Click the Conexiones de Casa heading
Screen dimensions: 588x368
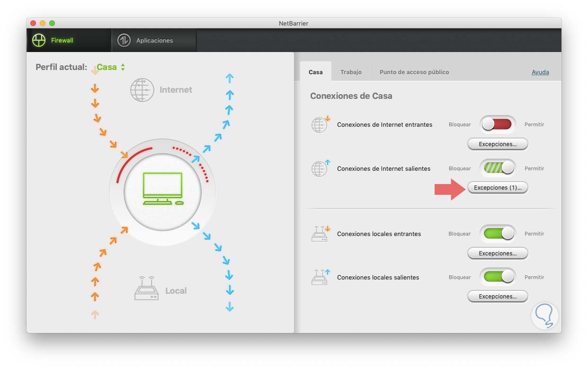(351, 96)
